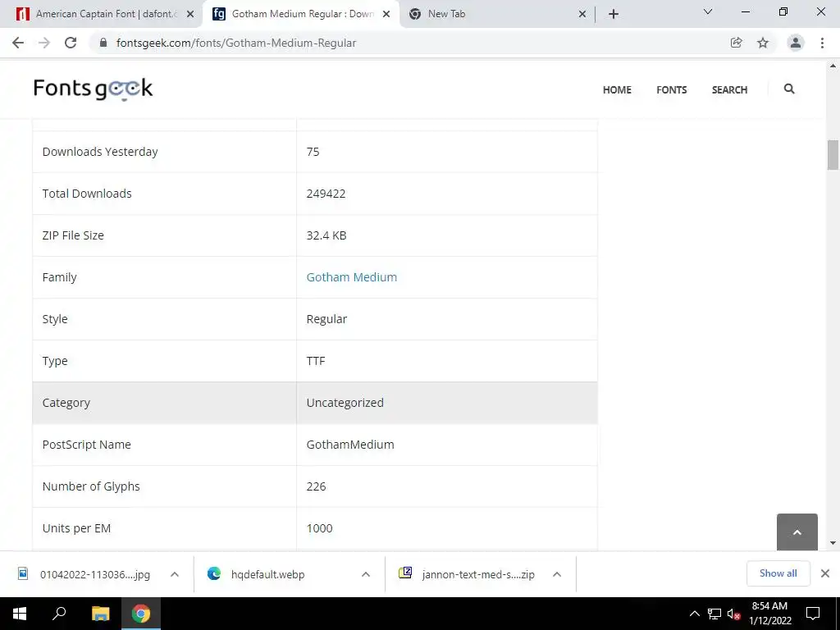Expand options for jannon zip download

[557, 574]
